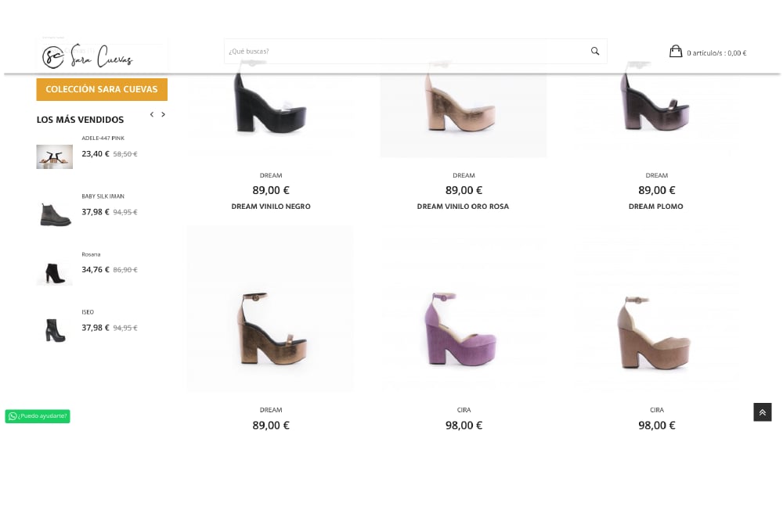View the taupe Cira platform shoe image
This screenshot has height=532, width=783.
pos(656,329)
